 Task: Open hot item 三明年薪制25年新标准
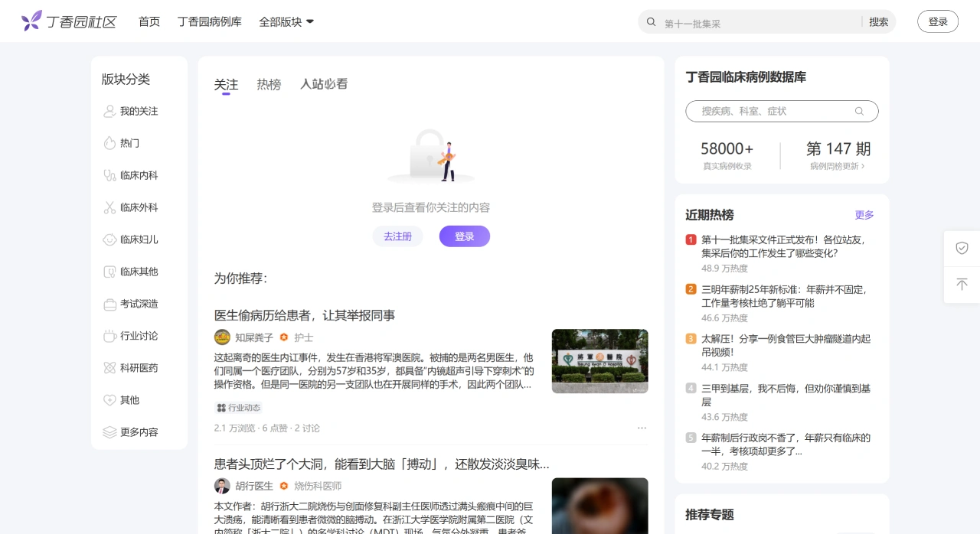coord(784,296)
